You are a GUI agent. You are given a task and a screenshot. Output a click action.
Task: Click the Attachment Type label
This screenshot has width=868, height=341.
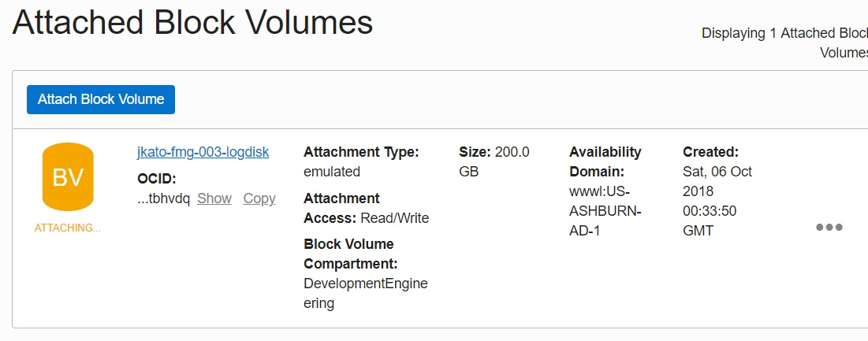click(360, 152)
